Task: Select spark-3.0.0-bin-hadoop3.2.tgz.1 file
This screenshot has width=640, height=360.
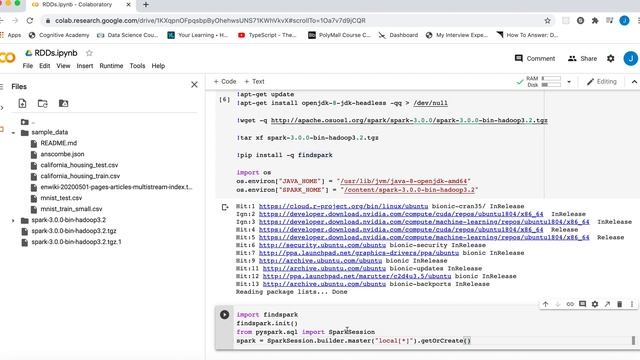Action: pos(76,242)
